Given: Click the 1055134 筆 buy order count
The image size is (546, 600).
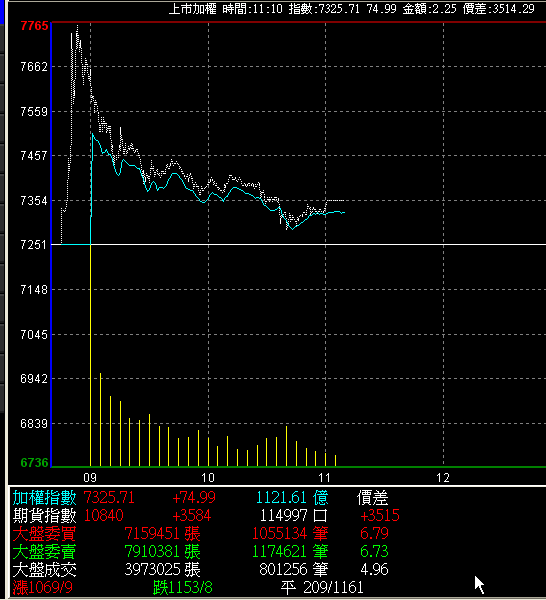Looking at the screenshot, I should click(x=290, y=534).
